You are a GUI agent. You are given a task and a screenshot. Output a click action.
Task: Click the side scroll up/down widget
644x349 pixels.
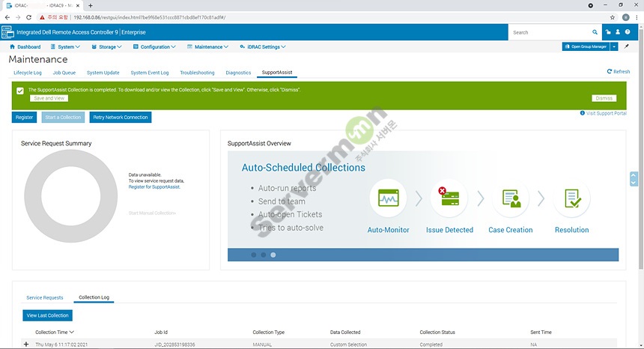click(x=634, y=179)
